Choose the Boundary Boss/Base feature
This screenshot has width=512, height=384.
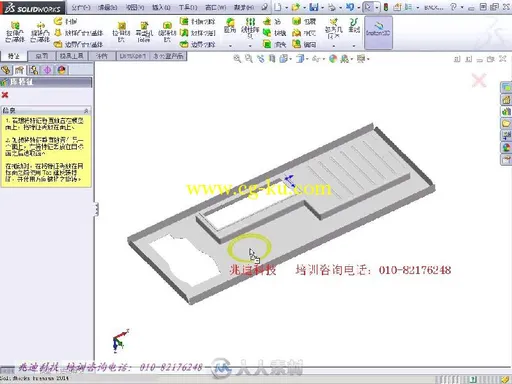pyautogui.click(x=79, y=44)
